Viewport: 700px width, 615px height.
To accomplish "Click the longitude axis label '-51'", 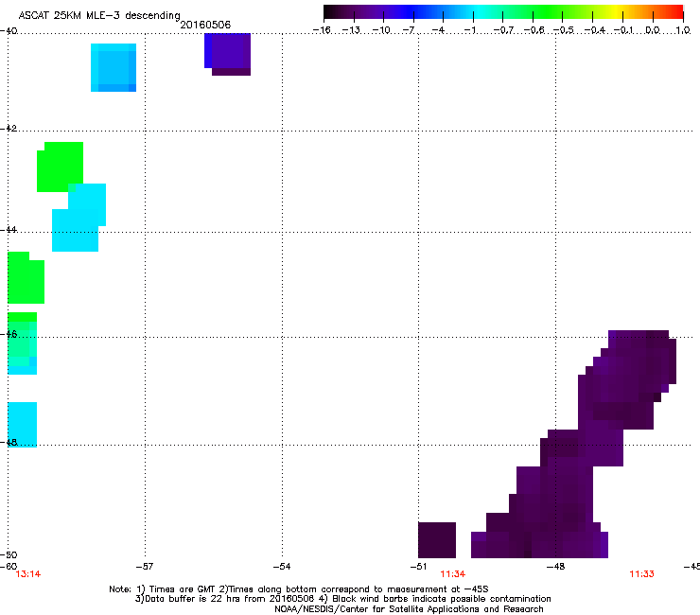I will (418, 567).
